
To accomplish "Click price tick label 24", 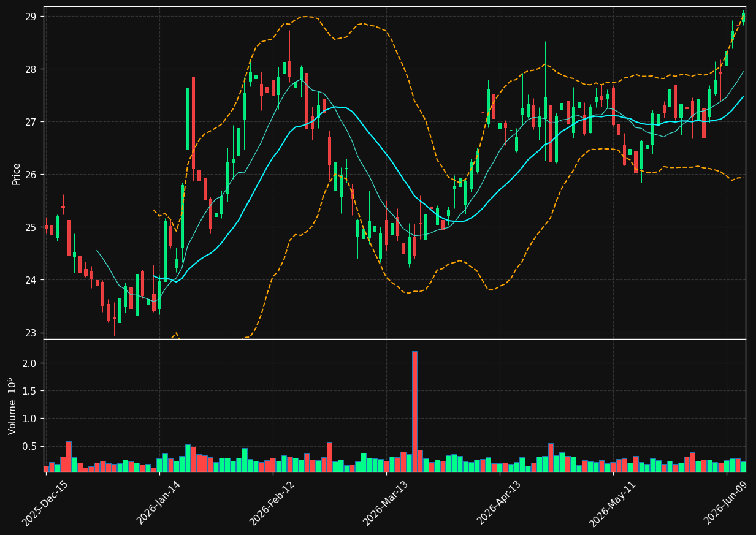I will coord(31,280).
